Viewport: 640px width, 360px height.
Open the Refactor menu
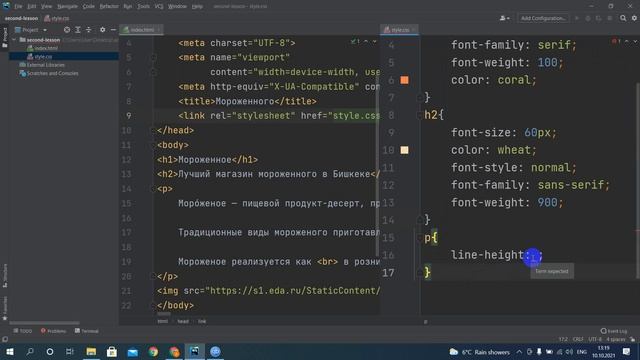(x=109, y=7)
